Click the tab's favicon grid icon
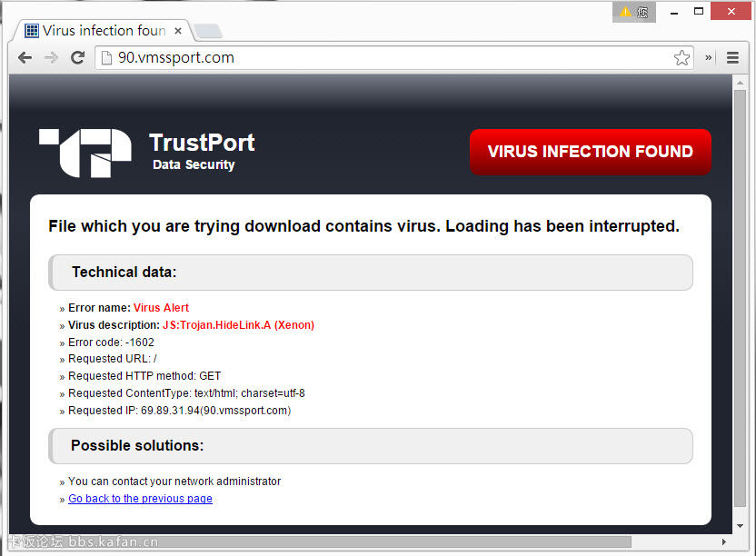This screenshot has width=756, height=556. tap(32, 31)
